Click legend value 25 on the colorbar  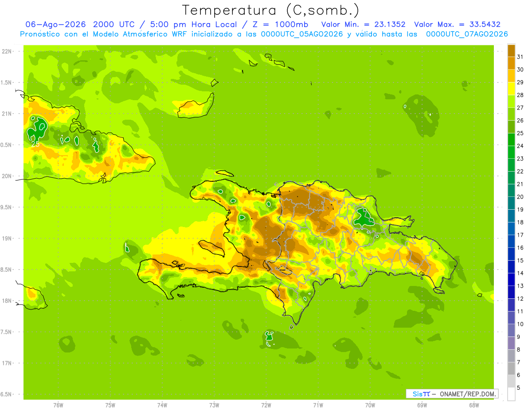[x=520, y=133]
